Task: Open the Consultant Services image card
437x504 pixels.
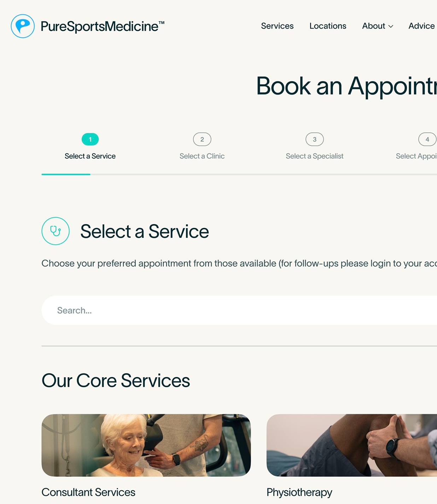Action: [x=146, y=445]
